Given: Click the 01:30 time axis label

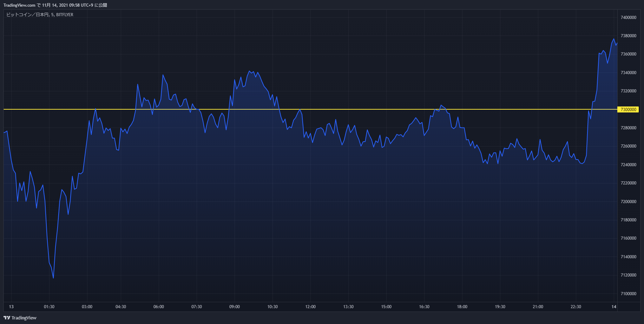Looking at the screenshot, I should tap(49, 307).
